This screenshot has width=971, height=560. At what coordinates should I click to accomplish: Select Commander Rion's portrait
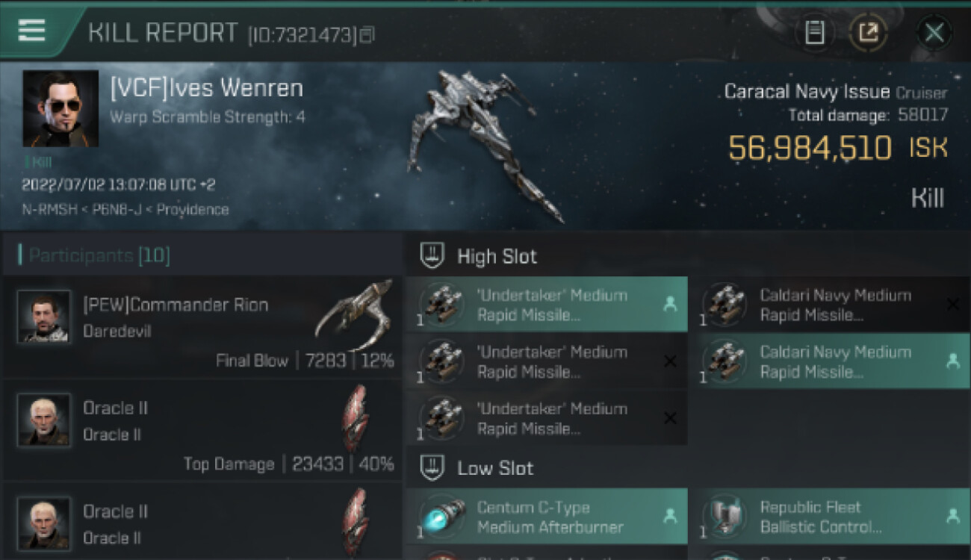coord(44,317)
